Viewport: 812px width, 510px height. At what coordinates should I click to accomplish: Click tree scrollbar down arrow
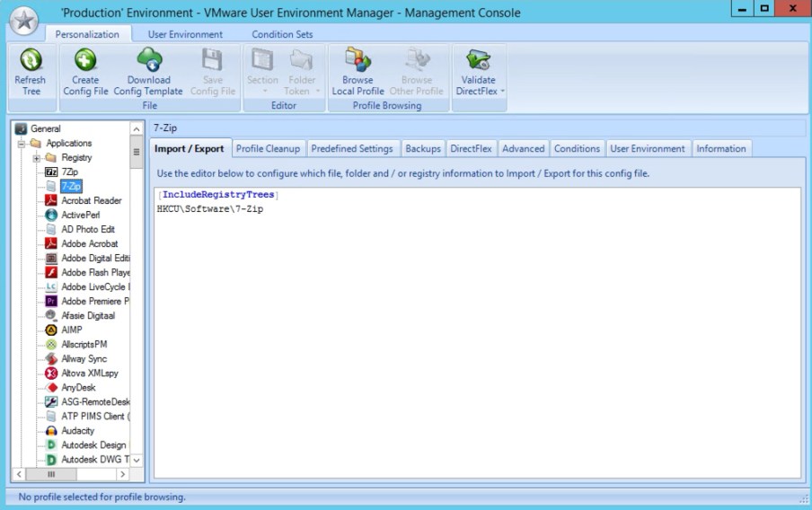[137, 461]
